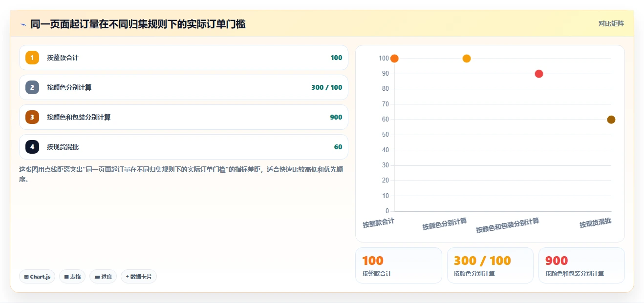This screenshot has width=644, height=303.
Task: Click the 对比矩阵 label in header
Action: point(611,23)
